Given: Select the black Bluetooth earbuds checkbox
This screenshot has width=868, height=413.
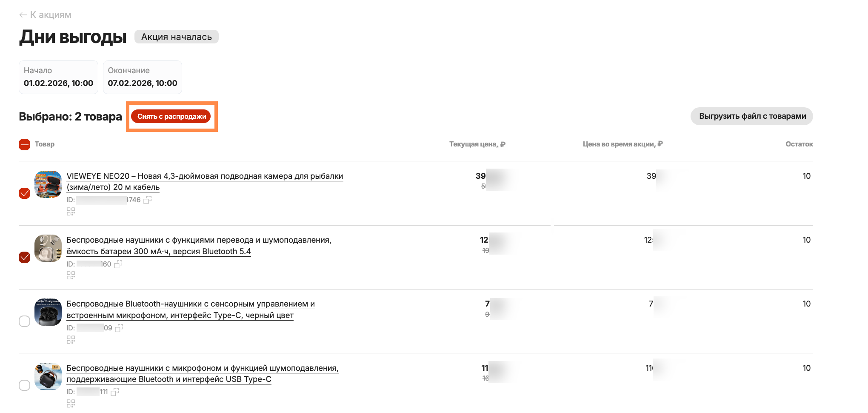Looking at the screenshot, I should pyautogui.click(x=25, y=321).
